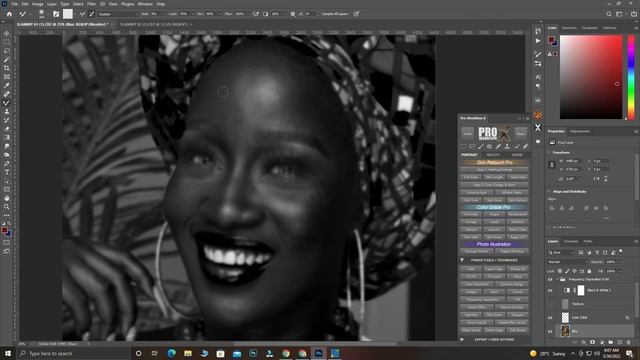This screenshot has height=360, width=640.
Task: Open the layer blend mode Normal dropdown
Action: coord(567,262)
